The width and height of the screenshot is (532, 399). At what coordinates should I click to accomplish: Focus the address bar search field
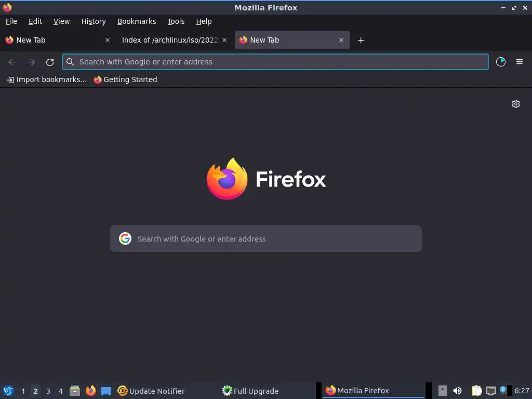point(275,62)
